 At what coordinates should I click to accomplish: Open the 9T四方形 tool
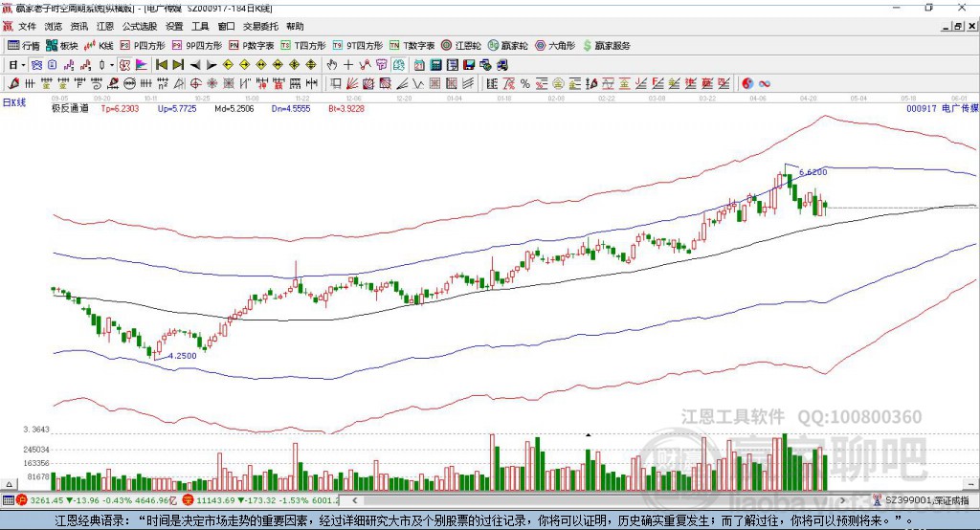358,46
